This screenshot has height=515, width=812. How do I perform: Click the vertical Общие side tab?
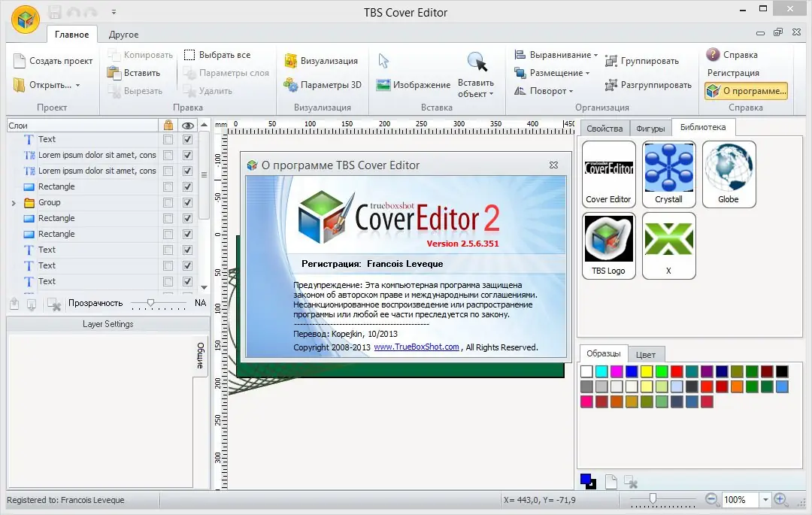pyautogui.click(x=201, y=356)
